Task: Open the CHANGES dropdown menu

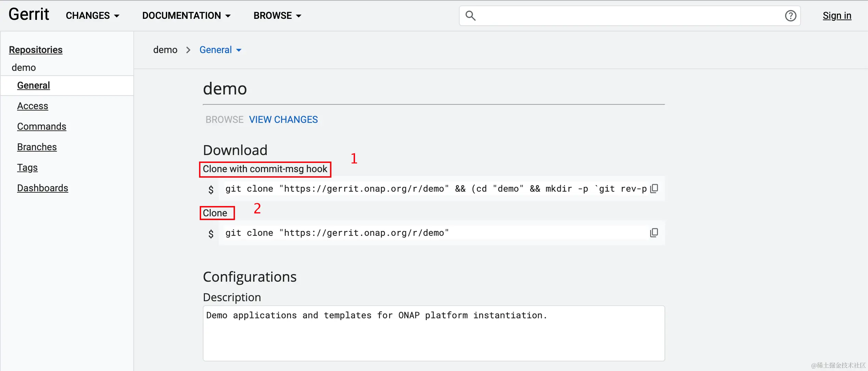Action: 93,16
